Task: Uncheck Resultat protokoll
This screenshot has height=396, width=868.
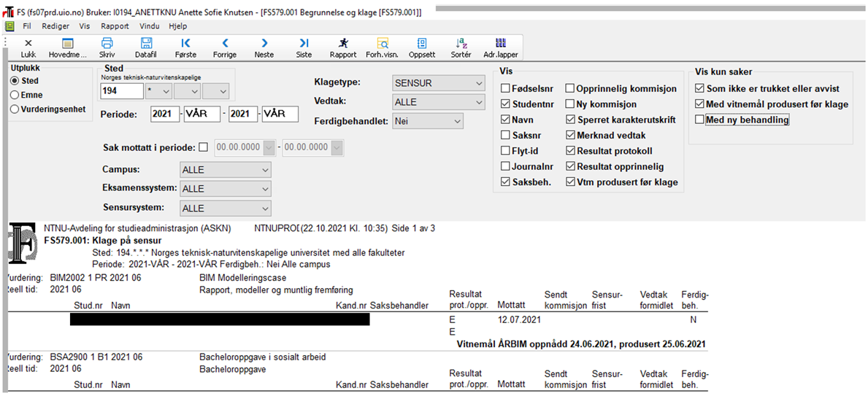Action: (x=569, y=150)
